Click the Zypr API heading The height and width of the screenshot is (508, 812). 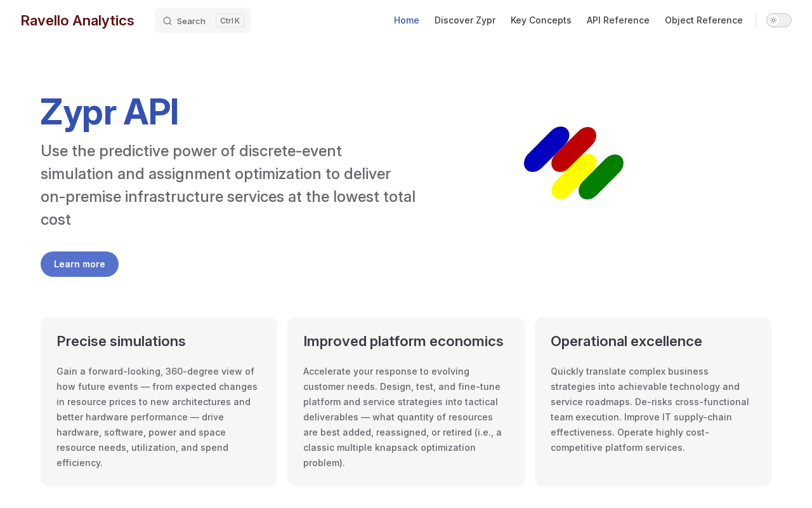coord(109,112)
